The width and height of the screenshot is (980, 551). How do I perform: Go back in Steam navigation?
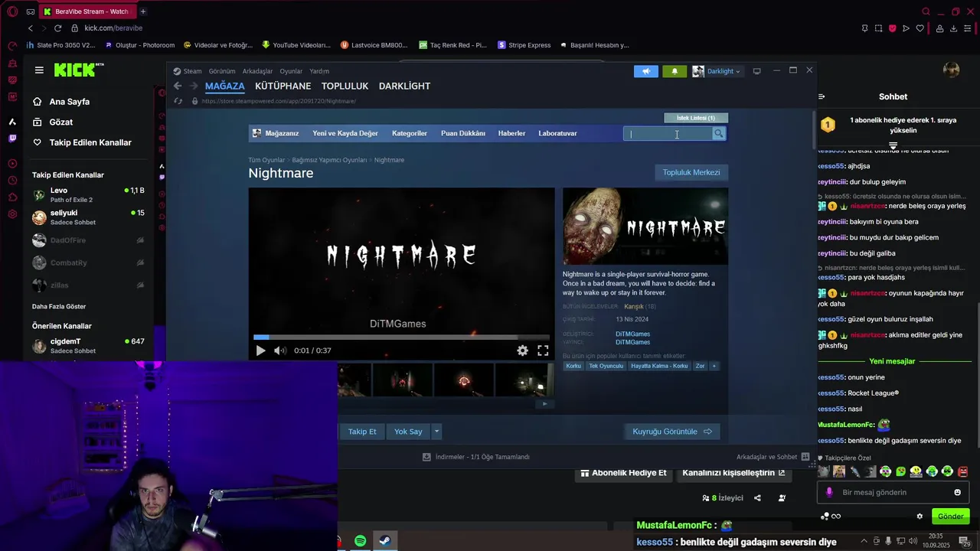178,86
